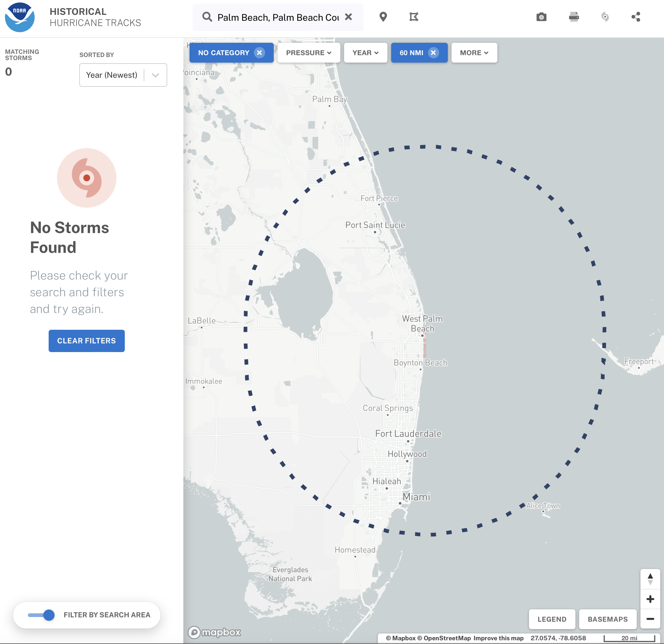Click the printer icon
Viewport: 664px width, 644px height.
click(x=574, y=17)
